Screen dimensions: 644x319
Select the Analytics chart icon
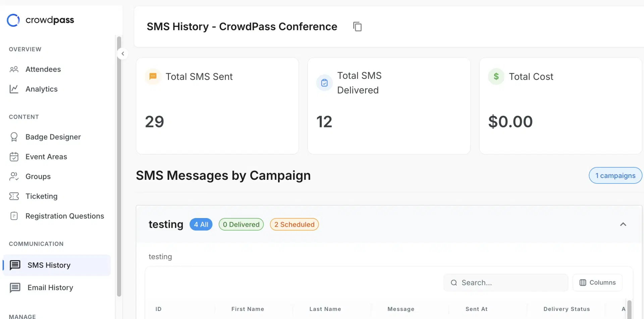point(14,89)
